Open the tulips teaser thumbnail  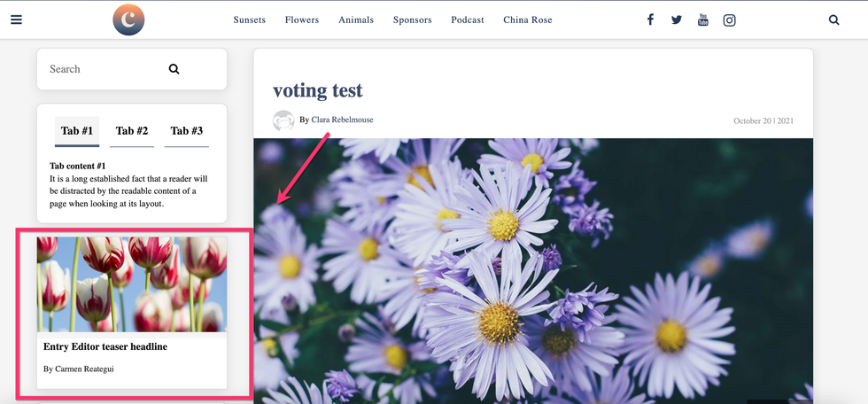131,284
